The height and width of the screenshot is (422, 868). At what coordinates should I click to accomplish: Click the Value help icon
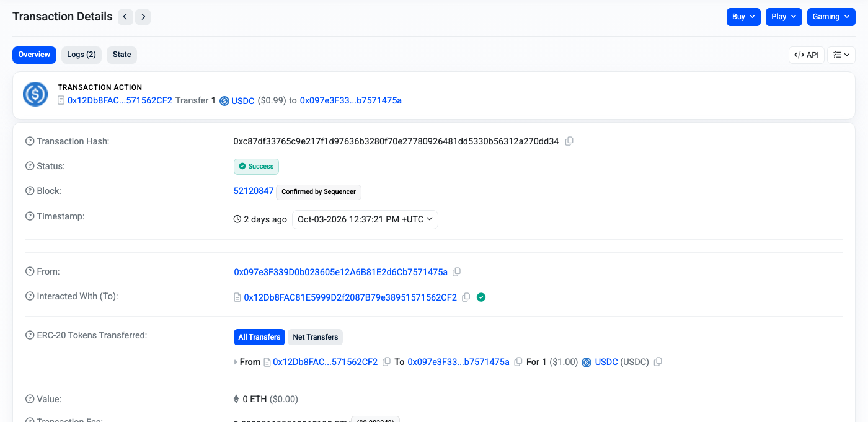coord(30,399)
